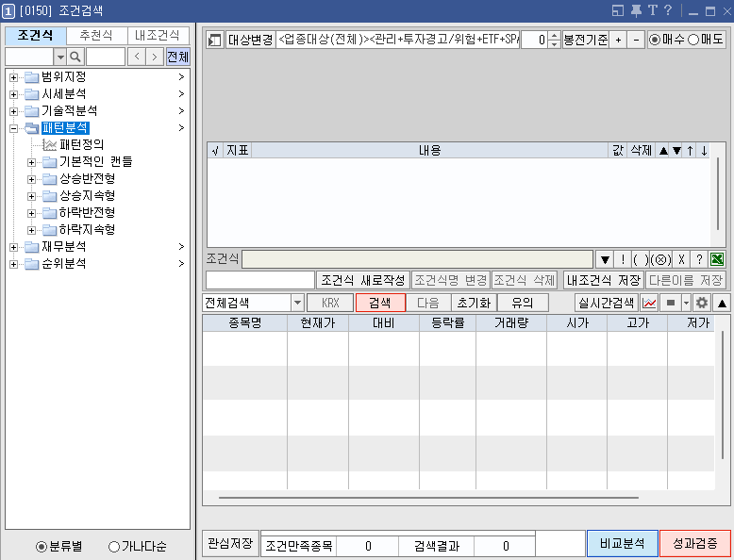Click the vertical scrollbar of indicator list
The width and height of the screenshot is (734, 560).
[718, 194]
